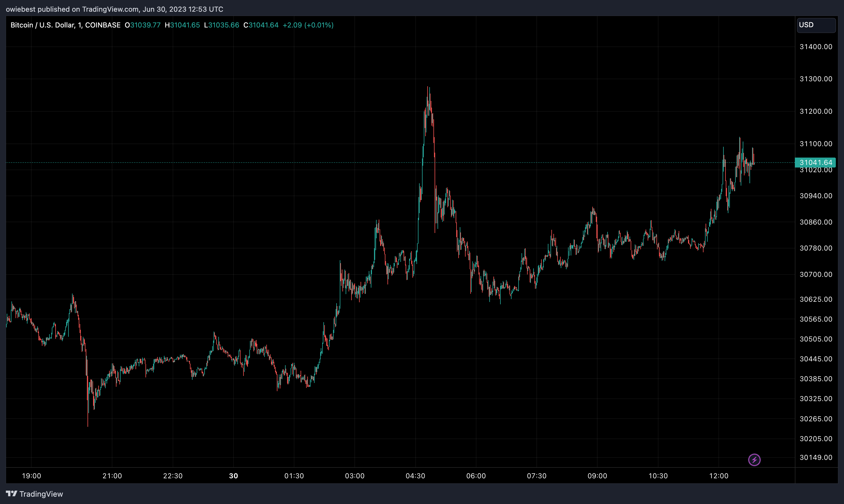The image size is (844, 504).
Task: Toggle the percentage change label (+0.01%)
Action: point(319,25)
